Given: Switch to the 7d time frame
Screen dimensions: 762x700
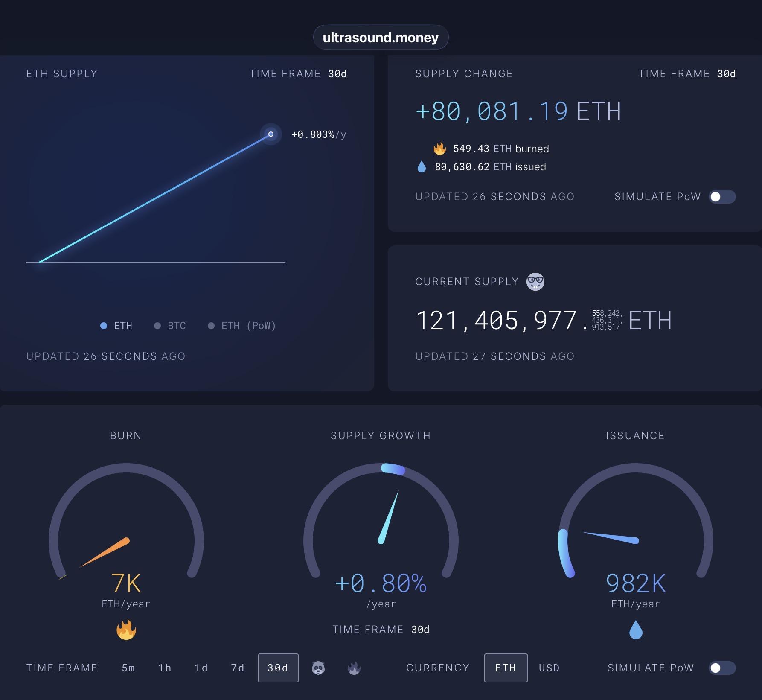Looking at the screenshot, I should (238, 668).
